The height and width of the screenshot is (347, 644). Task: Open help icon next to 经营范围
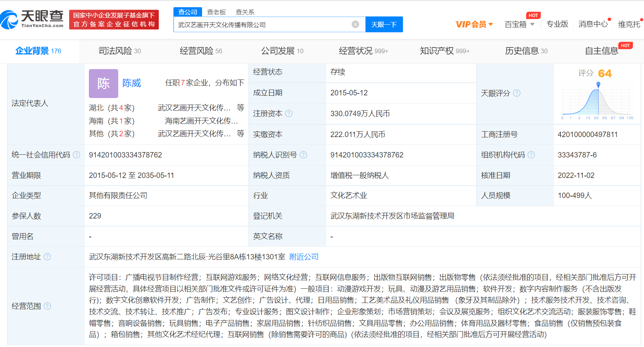[x=47, y=306]
